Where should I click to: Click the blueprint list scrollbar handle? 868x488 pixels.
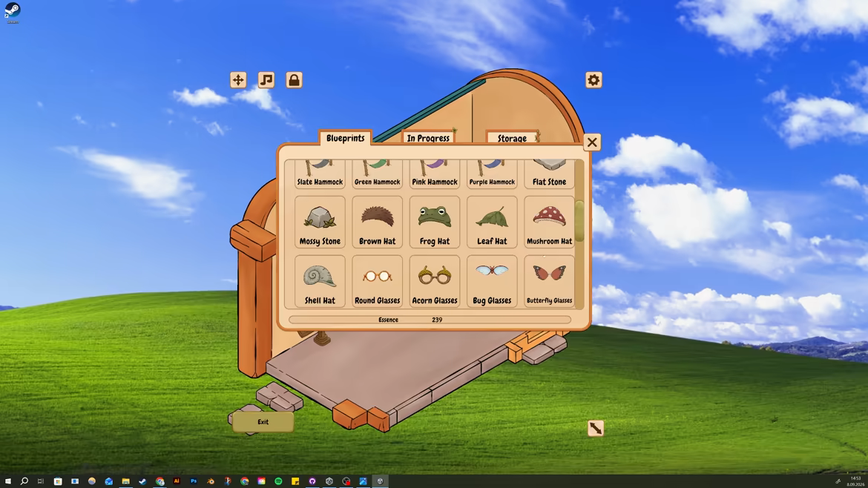579,221
